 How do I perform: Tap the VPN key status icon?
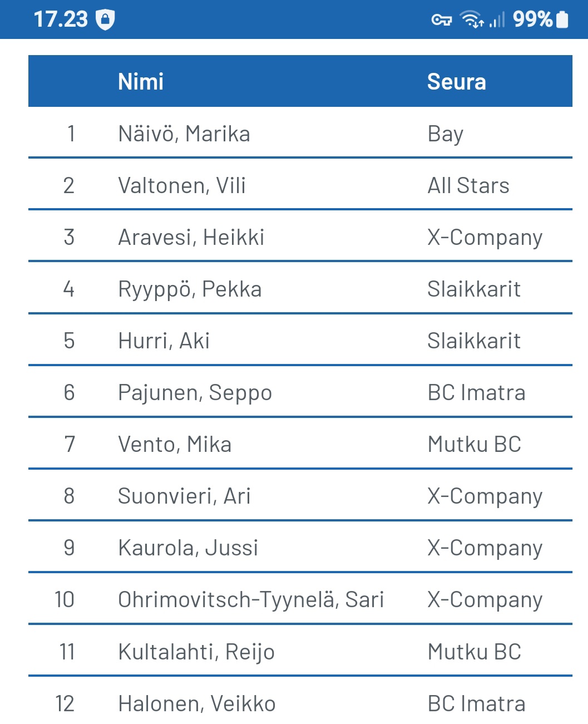(x=442, y=20)
